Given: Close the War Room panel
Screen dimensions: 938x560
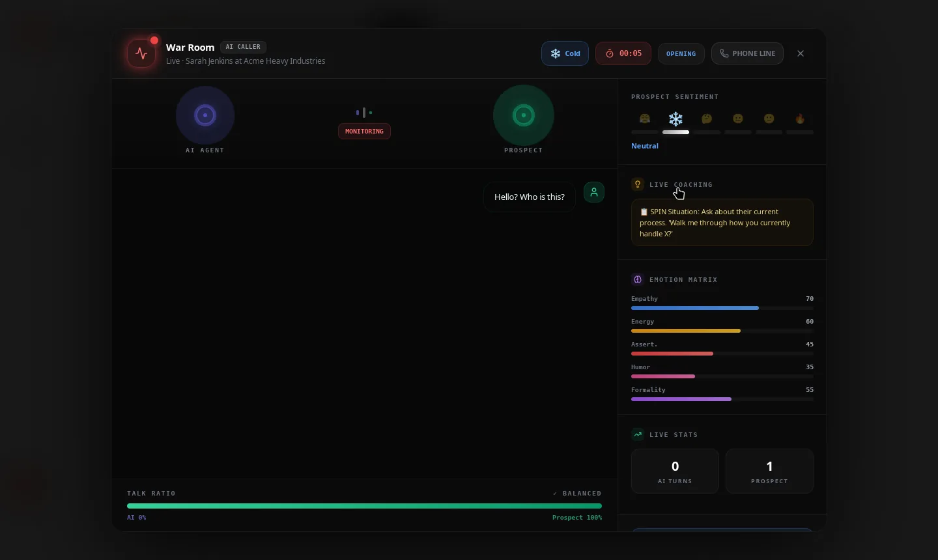Looking at the screenshot, I should point(801,53).
